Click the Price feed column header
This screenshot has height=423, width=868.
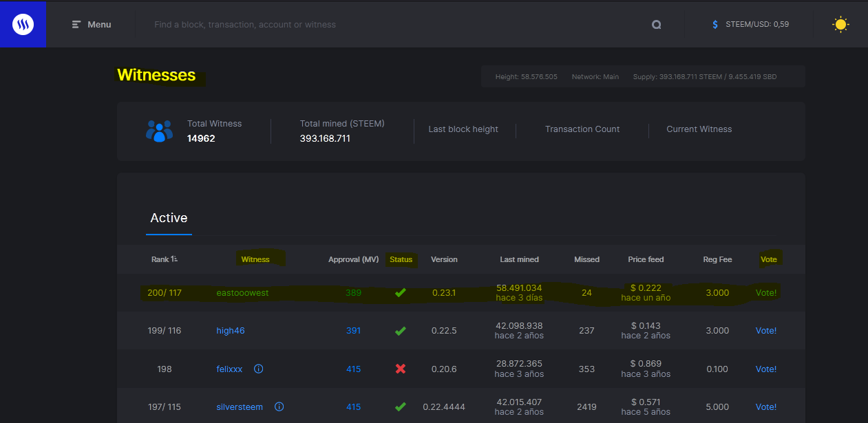point(646,259)
